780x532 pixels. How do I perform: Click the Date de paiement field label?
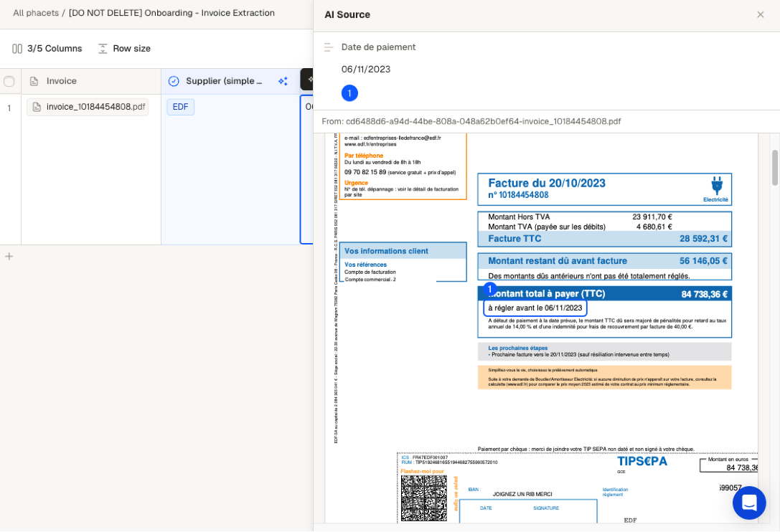point(378,47)
